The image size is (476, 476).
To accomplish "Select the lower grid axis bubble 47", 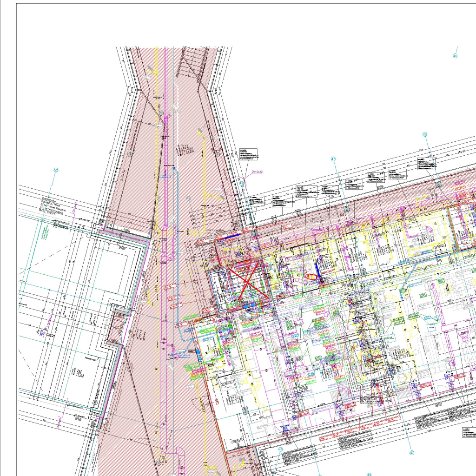I will point(412,453).
